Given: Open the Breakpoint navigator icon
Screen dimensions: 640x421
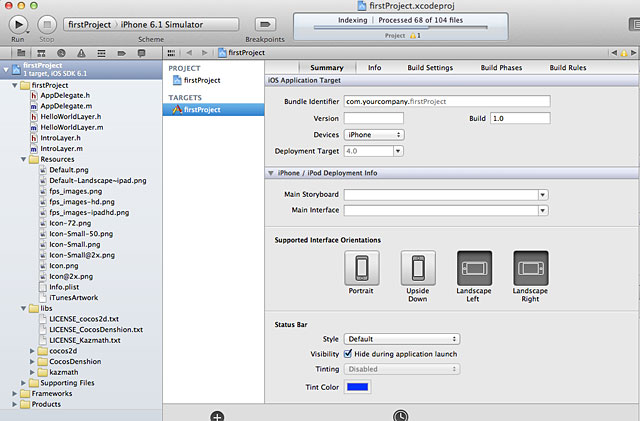Looking at the screenshot, I should pos(121,53).
